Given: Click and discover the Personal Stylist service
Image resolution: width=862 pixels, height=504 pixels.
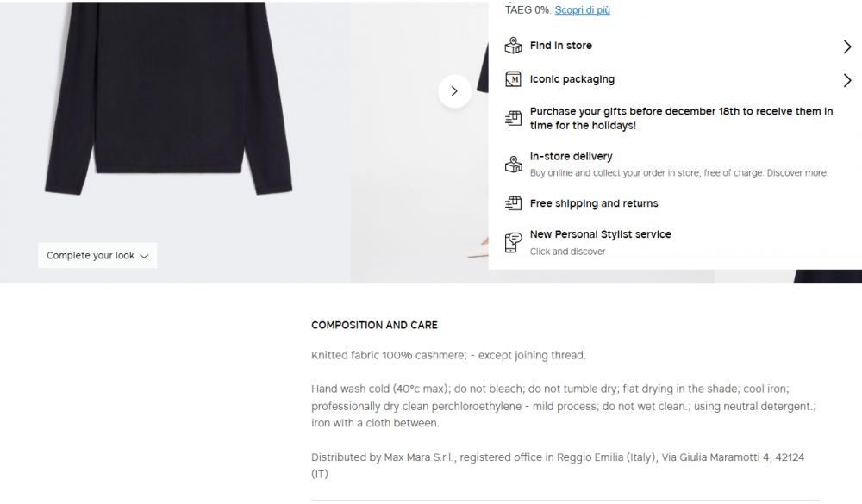Looking at the screenshot, I should click(x=568, y=251).
